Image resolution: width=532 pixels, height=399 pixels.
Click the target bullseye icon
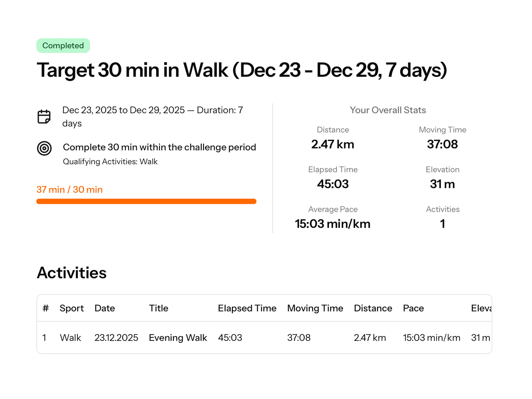pyautogui.click(x=44, y=148)
